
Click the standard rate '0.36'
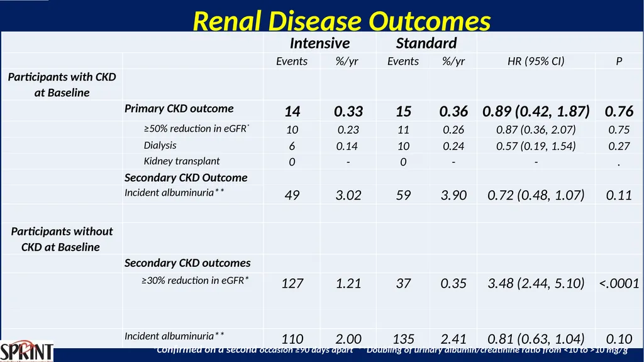tap(453, 111)
